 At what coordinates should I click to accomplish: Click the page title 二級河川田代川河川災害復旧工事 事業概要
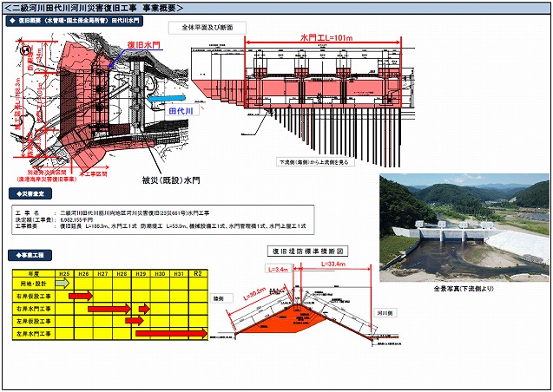(95, 8)
